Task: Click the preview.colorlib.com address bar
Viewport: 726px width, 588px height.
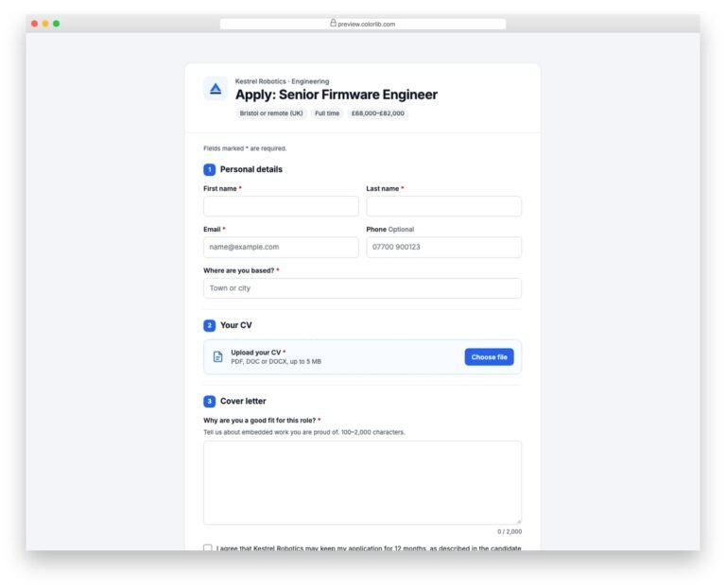Action: pyautogui.click(x=363, y=24)
